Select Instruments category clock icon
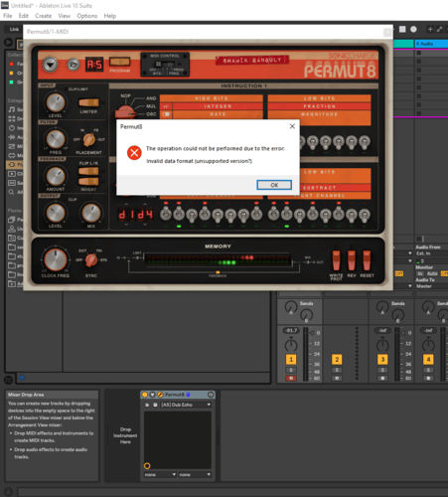This screenshot has height=497, width=448. [x=12, y=128]
